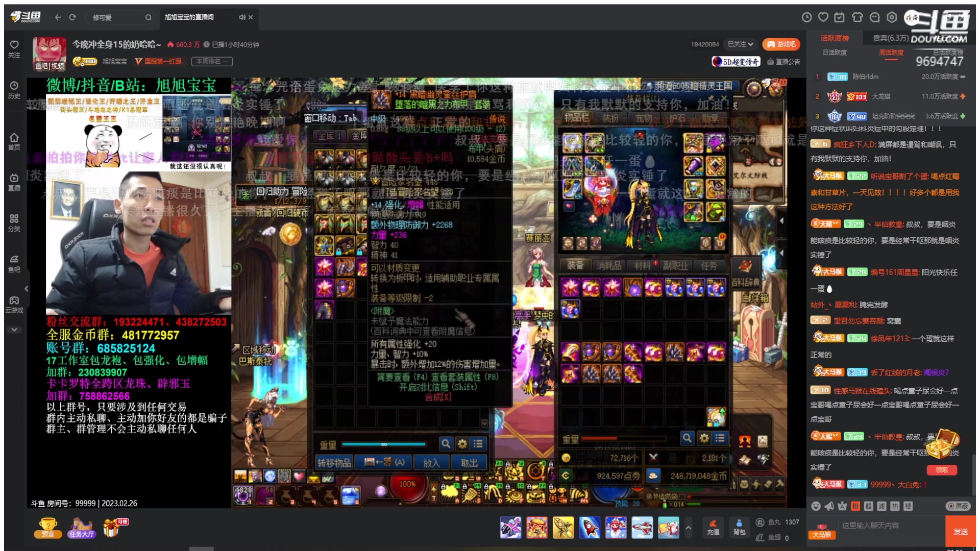Toggle the 滤 filter chat option
The width and height of the screenshot is (980, 551).
tap(882, 506)
